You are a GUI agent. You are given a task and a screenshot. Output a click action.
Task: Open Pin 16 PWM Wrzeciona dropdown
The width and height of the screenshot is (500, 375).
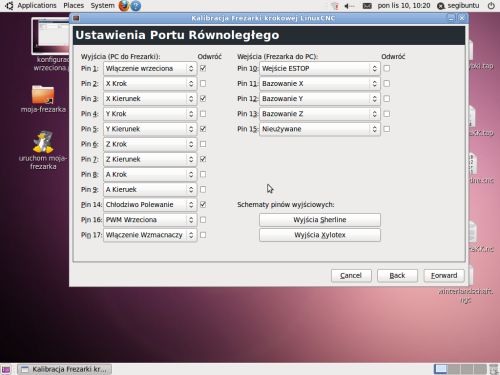(x=150, y=220)
